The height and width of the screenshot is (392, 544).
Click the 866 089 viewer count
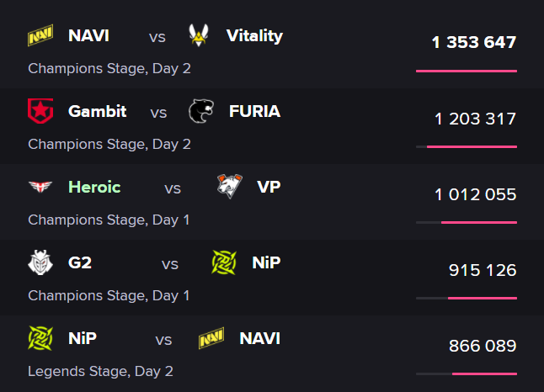(x=483, y=346)
